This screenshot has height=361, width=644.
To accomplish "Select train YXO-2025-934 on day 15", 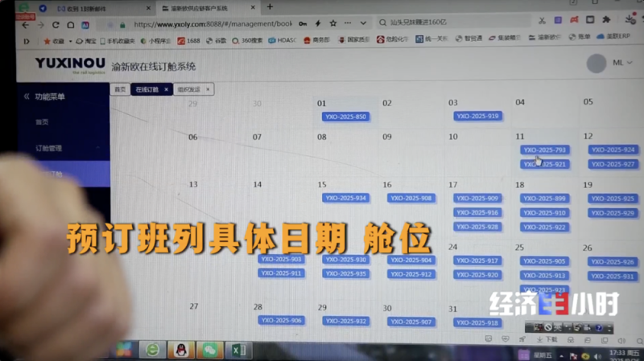I will pyautogui.click(x=345, y=198).
